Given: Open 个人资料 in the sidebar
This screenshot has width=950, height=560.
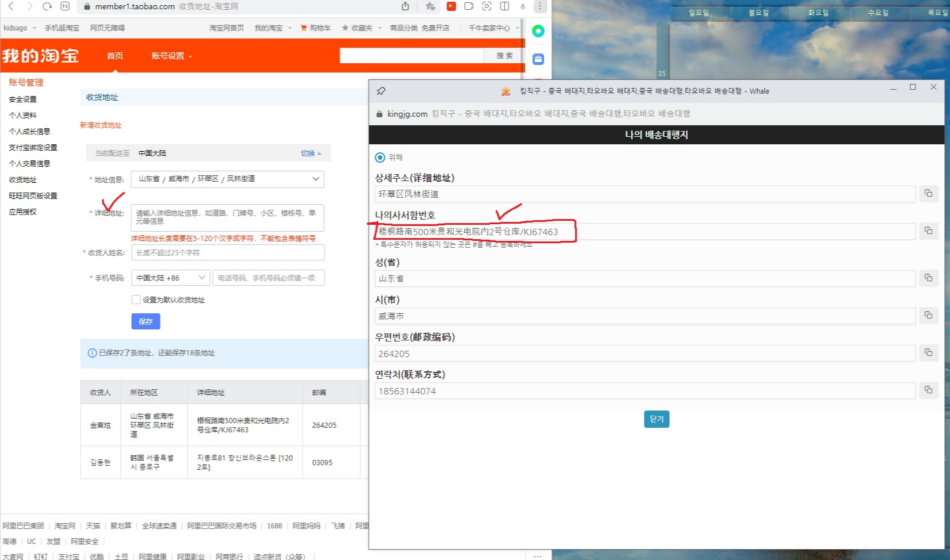Looking at the screenshot, I should [22, 116].
